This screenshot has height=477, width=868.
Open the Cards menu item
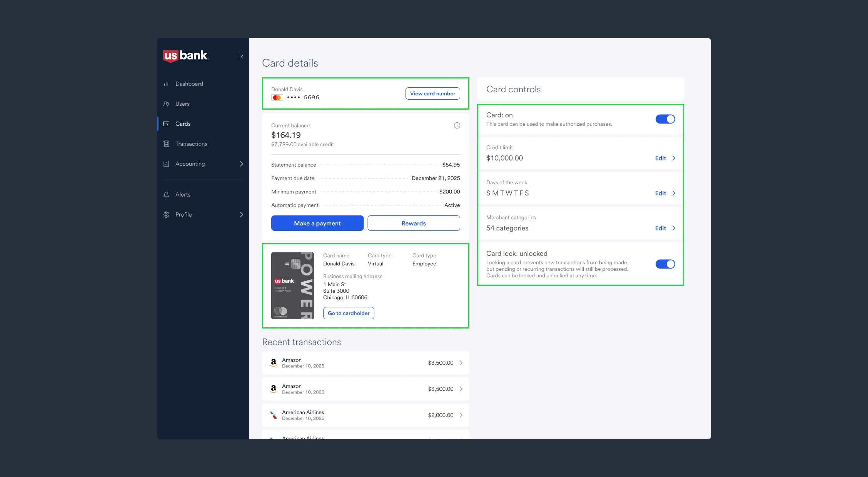coord(183,124)
